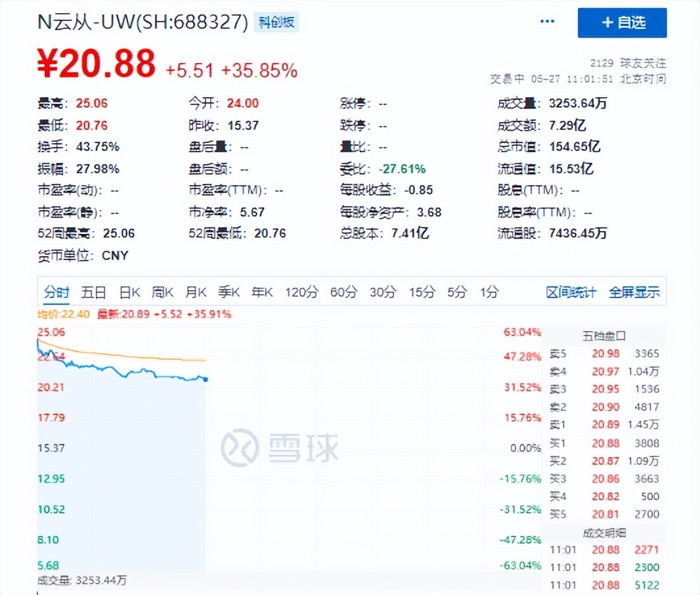The width and height of the screenshot is (700, 595).
Task: Click the 总市值 value 154.65亿
Action: (x=575, y=146)
